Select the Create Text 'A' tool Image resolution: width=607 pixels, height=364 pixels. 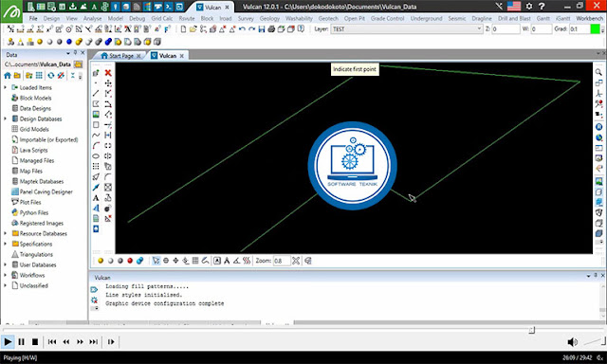[x=96, y=198]
